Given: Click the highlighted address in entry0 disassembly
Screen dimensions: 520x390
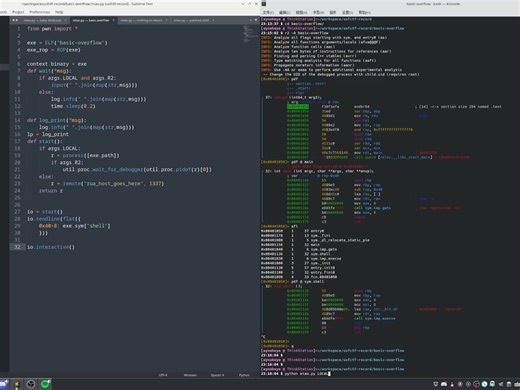Looking at the screenshot, I should (298, 107).
